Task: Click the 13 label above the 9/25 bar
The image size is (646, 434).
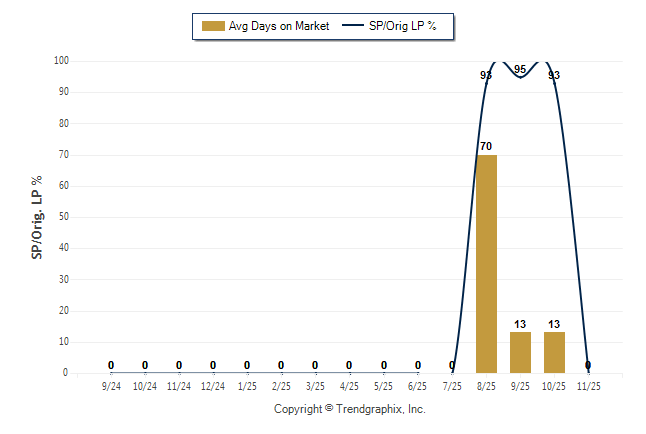Action: 520,324
